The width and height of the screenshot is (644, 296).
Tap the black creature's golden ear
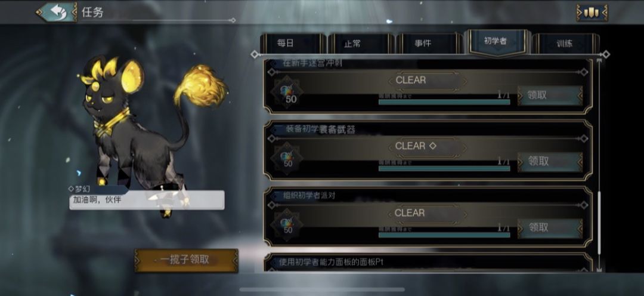click(x=132, y=76)
